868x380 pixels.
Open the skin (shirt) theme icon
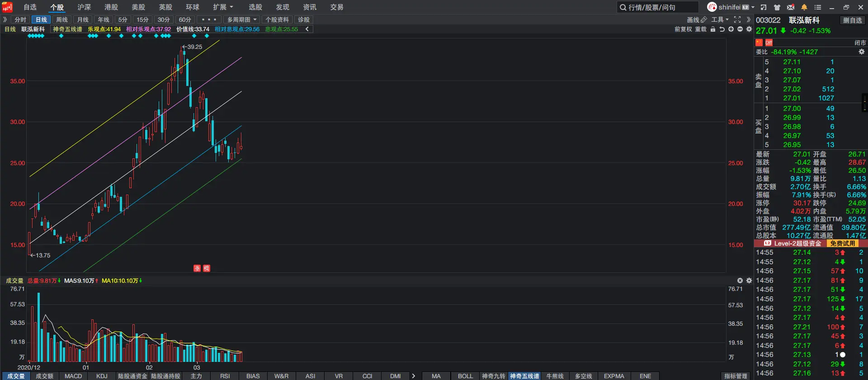tap(777, 7)
